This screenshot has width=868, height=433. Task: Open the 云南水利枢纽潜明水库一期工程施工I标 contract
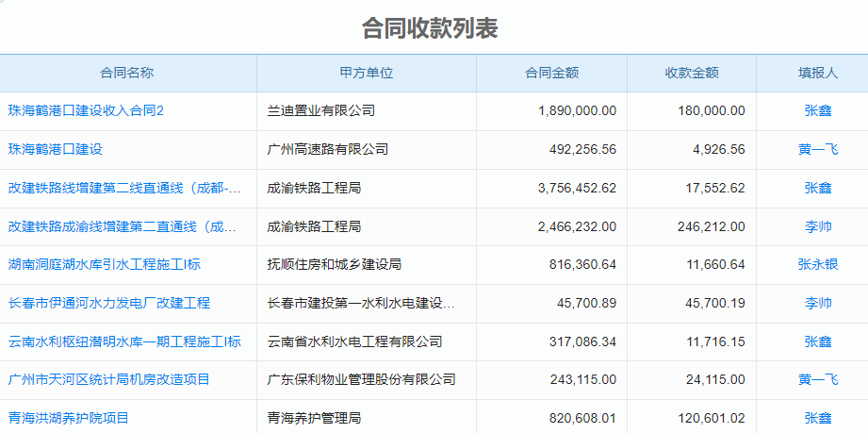124,341
